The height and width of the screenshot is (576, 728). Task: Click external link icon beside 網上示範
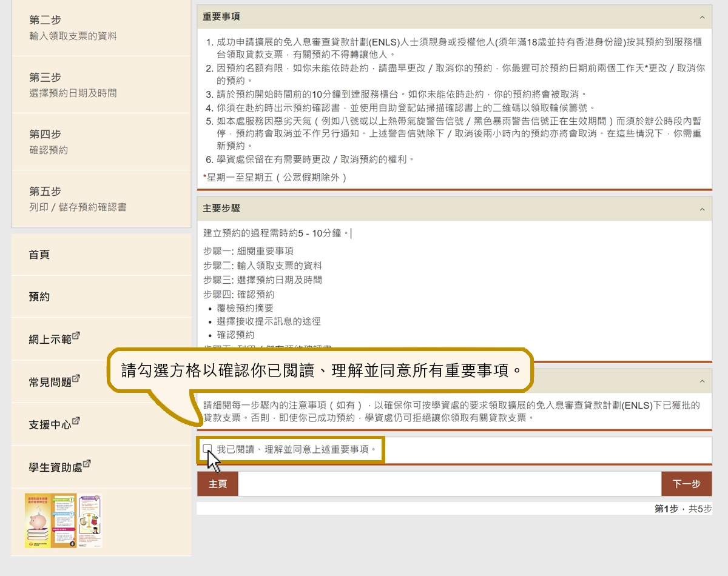[76, 337]
